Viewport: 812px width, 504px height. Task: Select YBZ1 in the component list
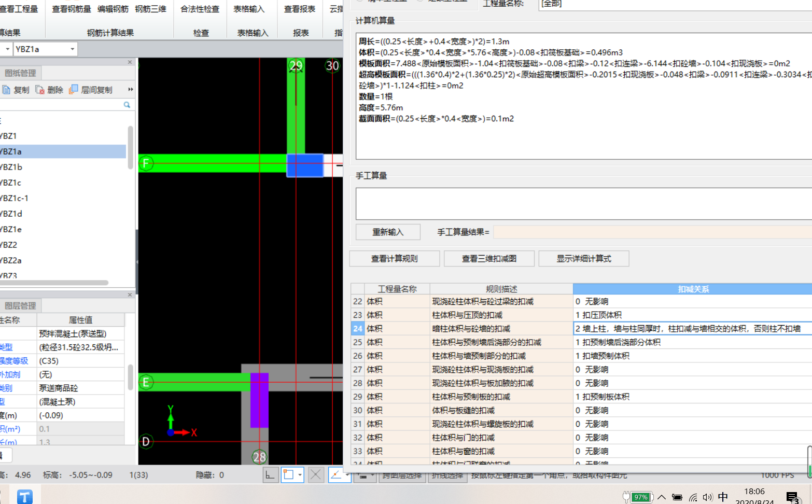63,136
